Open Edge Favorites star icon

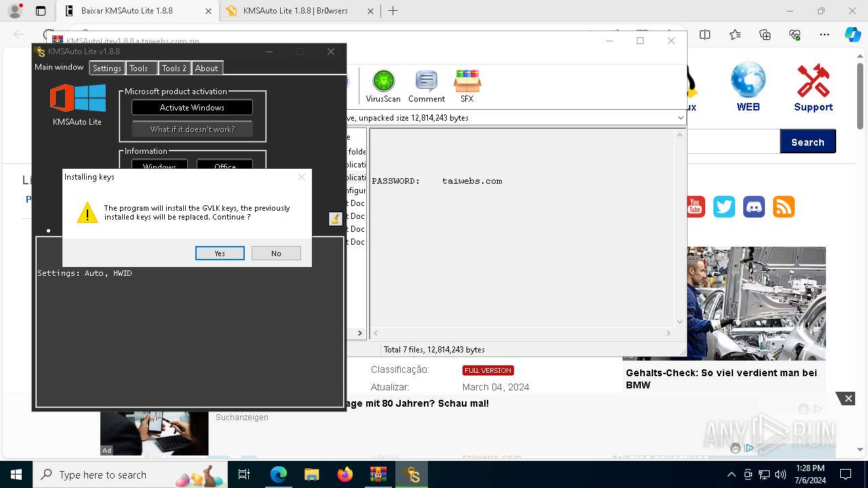tap(735, 35)
